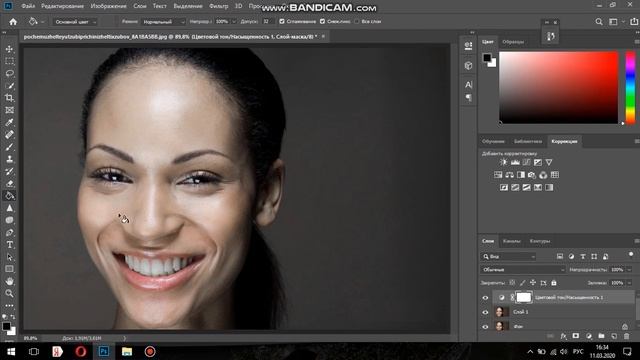Select the Zoom tool
Viewport: 640px width, 360px height.
(x=9, y=293)
